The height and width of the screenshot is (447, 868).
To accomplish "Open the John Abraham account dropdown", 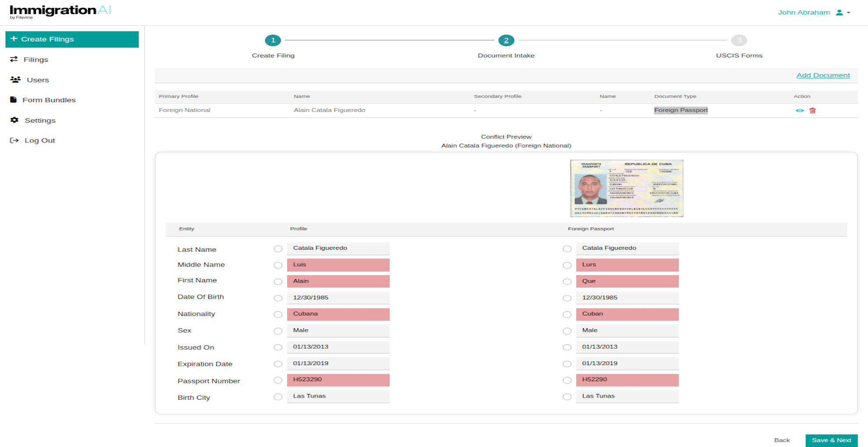I will tap(805, 12).
